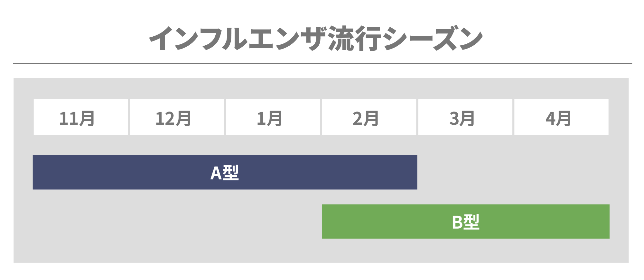Click empty gray area left of B型 bar
The width and height of the screenshot is (644, 280).
pyautogui.click(x=177, y=222)
